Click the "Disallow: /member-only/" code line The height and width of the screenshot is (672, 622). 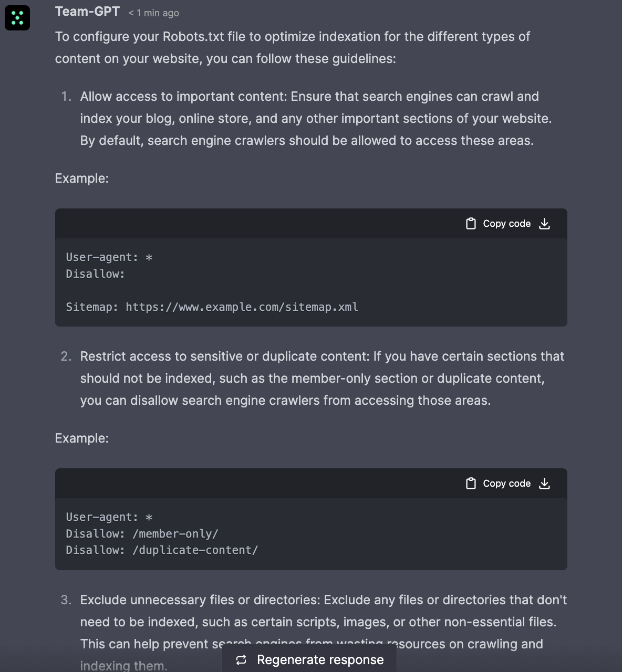tap(142, 534)
